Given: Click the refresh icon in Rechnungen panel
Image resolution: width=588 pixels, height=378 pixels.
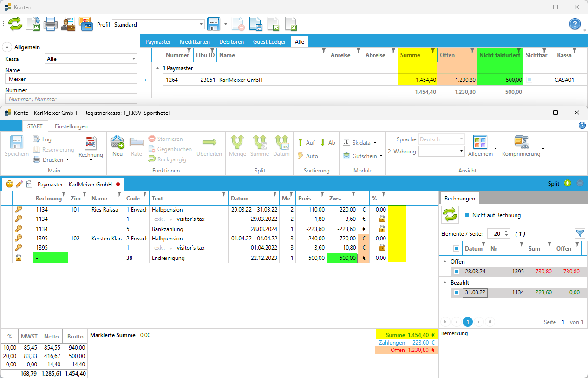Looking at the screenshot, I should click(x=450, y=215).
